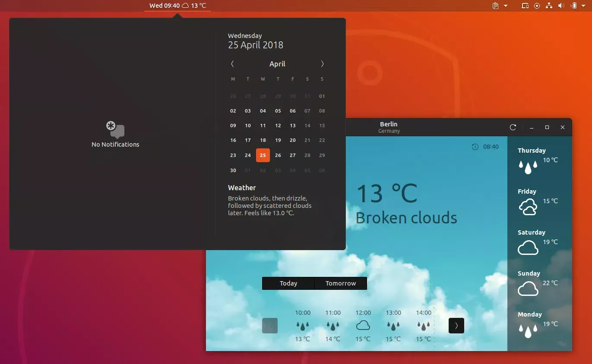Click Berlin city title in header
Viewport: 592px width, 364px height.
pos(389,124)
